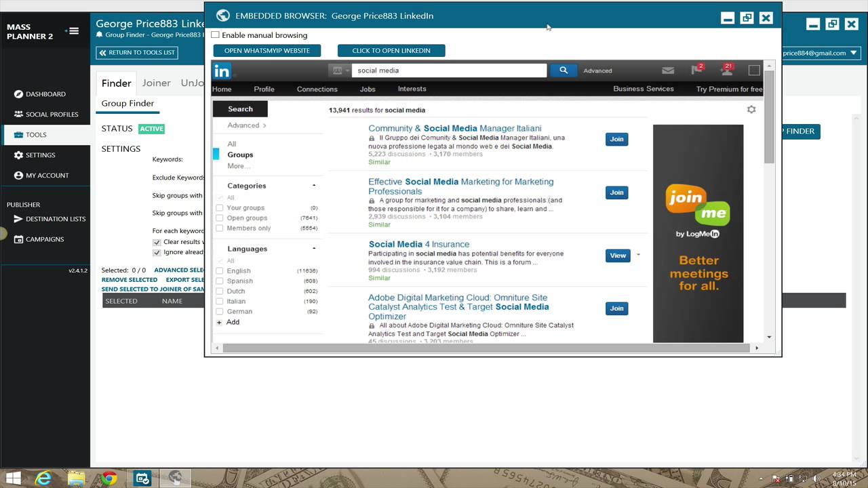Open the Dashboard icon in sidebar
The width and height of the screenshot is (868, 488).
click(19, 94)
